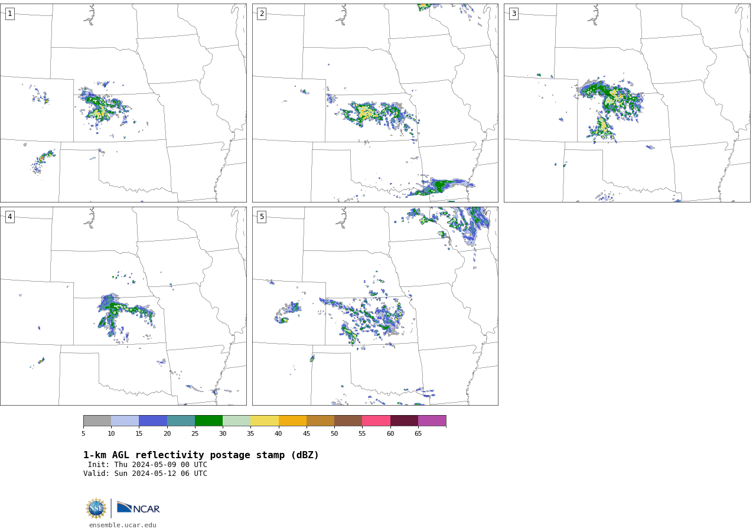
Task: Open ensemble member 4 postage stamp map
Action: tap(123, 306)
